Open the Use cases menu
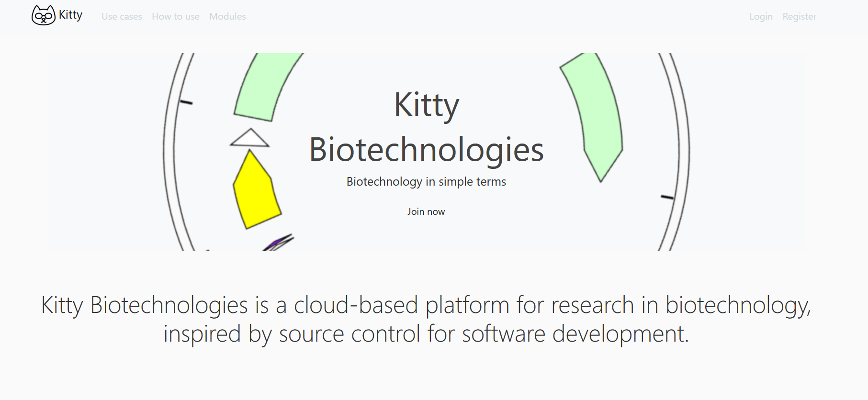The width and height of the screenshot is (868, 400). click(x=122, y=16)
